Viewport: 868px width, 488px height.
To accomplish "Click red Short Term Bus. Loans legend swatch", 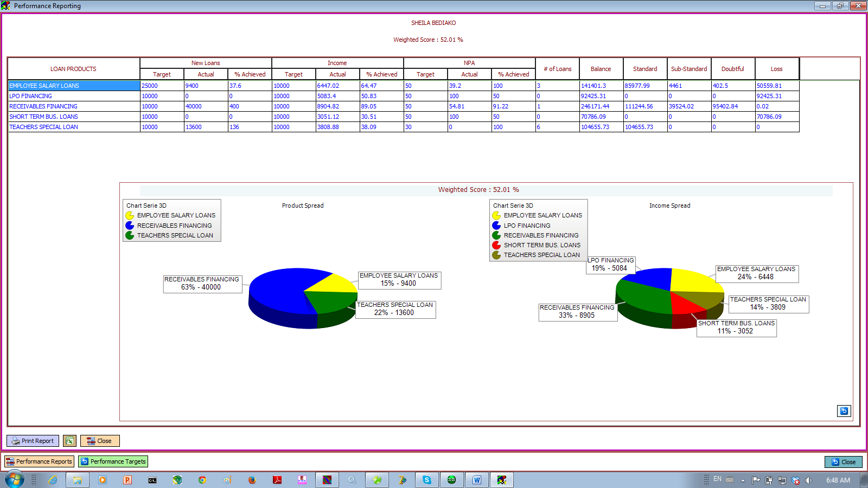I will (496, 245).
